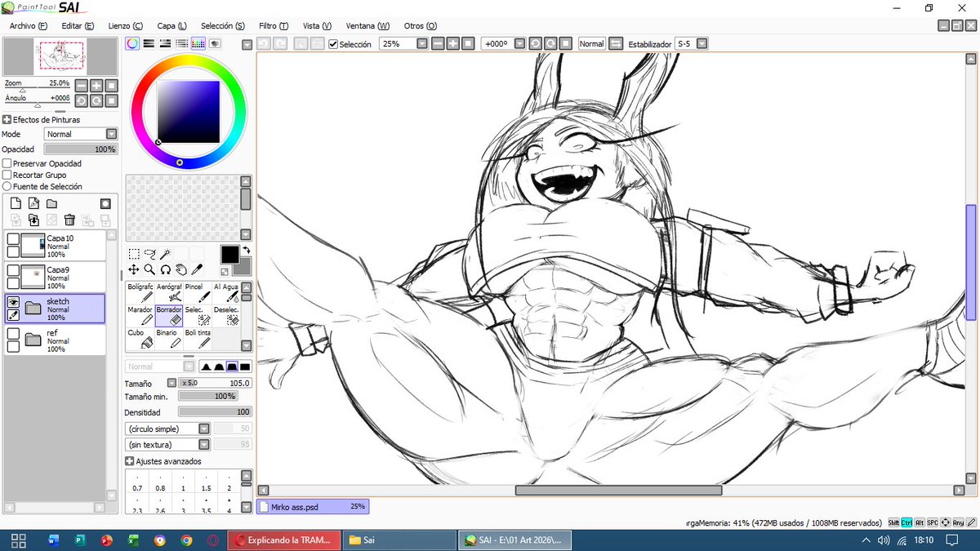
Task: Show the Capa10 layer
Action: tap(13, 238)
